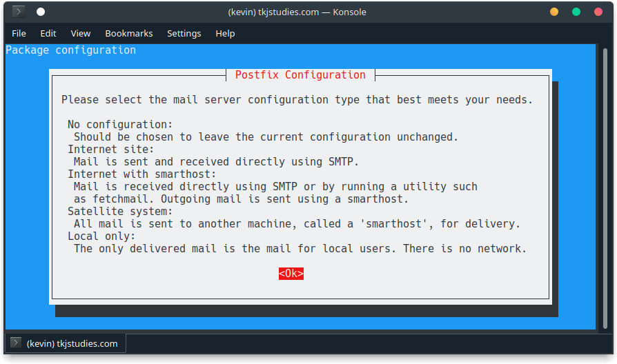Open the Settings menu

pos(184,33)
